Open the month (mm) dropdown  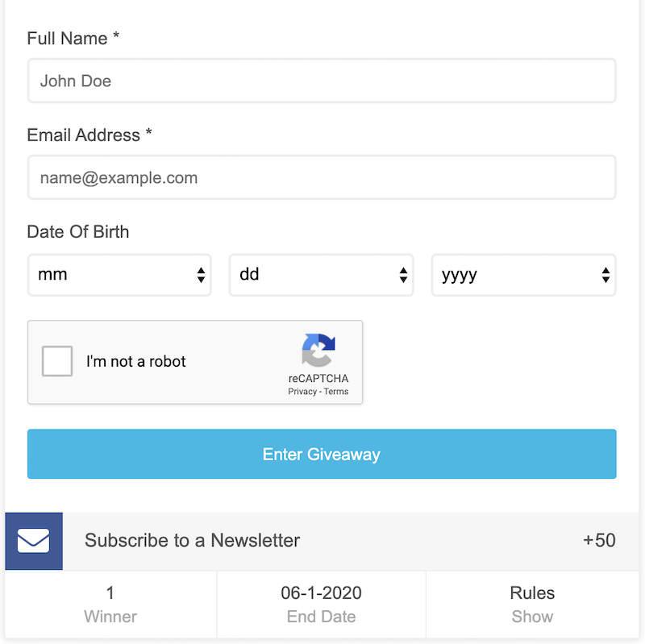(119, 275)
